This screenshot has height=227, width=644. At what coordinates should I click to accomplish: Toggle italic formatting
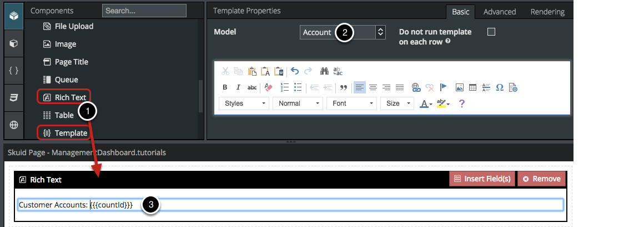coord(238,87)
